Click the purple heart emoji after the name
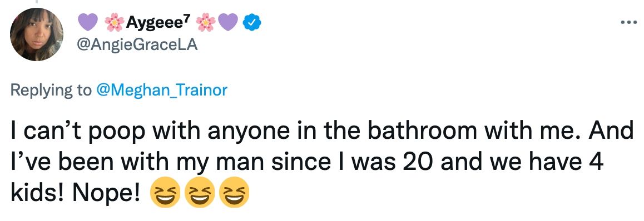 click(228, 22)
